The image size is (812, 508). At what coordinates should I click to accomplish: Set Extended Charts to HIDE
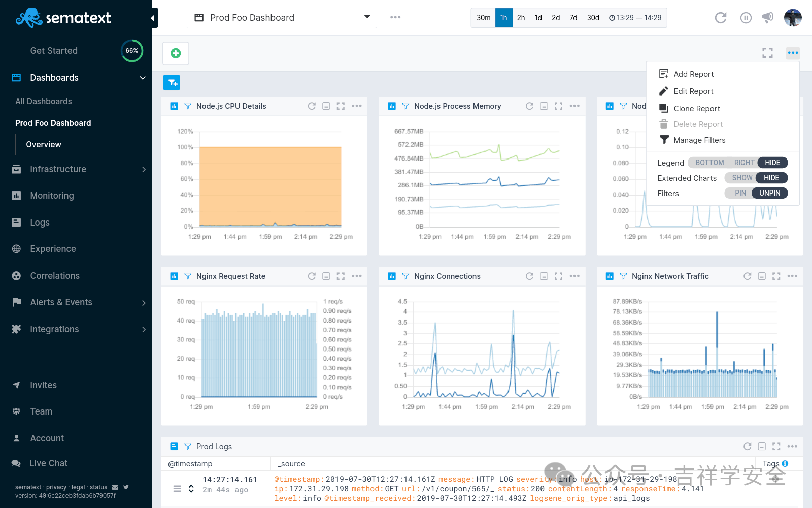click(x=771, y=178)
